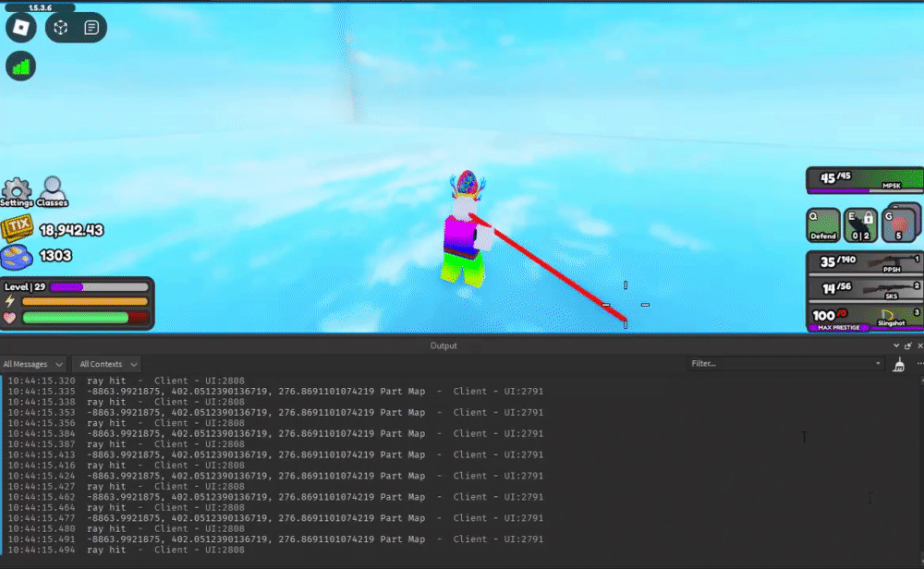924x569 pixels.
Task: Click the 1303 currency amount
Action: [x=55, y=256]
